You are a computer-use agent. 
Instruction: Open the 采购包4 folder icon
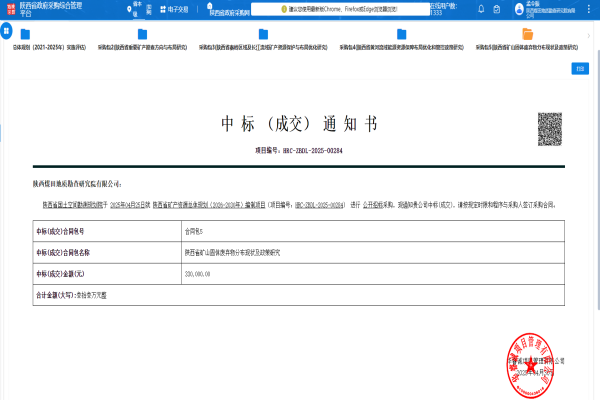pos(401,34)
